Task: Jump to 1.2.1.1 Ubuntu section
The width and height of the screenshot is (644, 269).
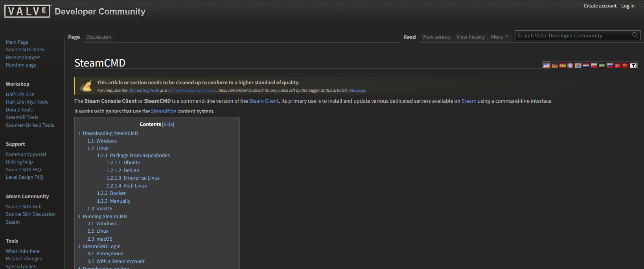Action: click(123, 163)
